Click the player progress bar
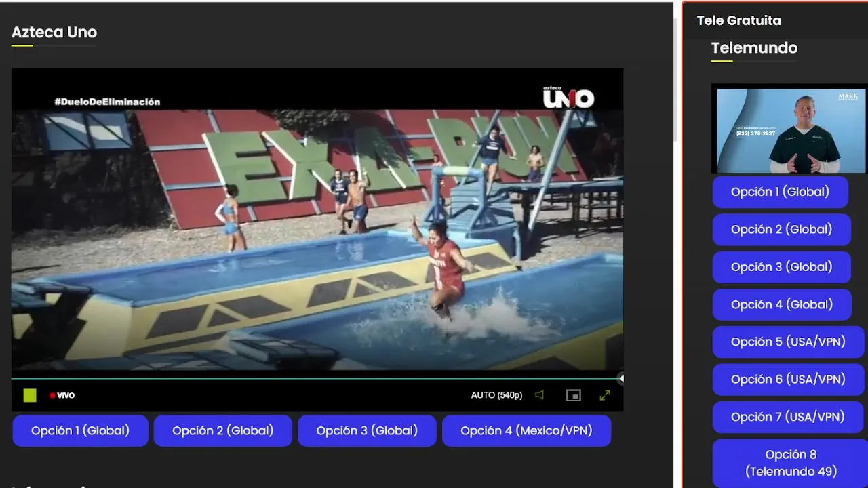The width and height of the screenshot is (868, 488). (317, 378)
